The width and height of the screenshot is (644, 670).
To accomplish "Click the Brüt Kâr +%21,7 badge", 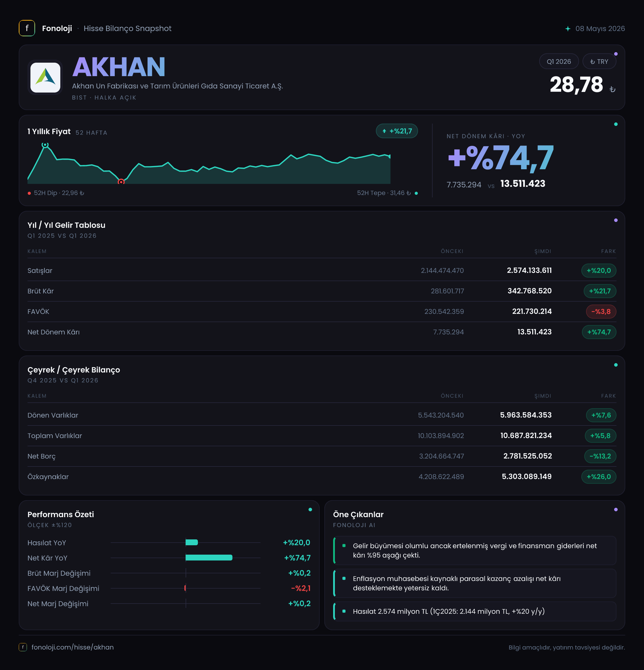I will point(600,291).
